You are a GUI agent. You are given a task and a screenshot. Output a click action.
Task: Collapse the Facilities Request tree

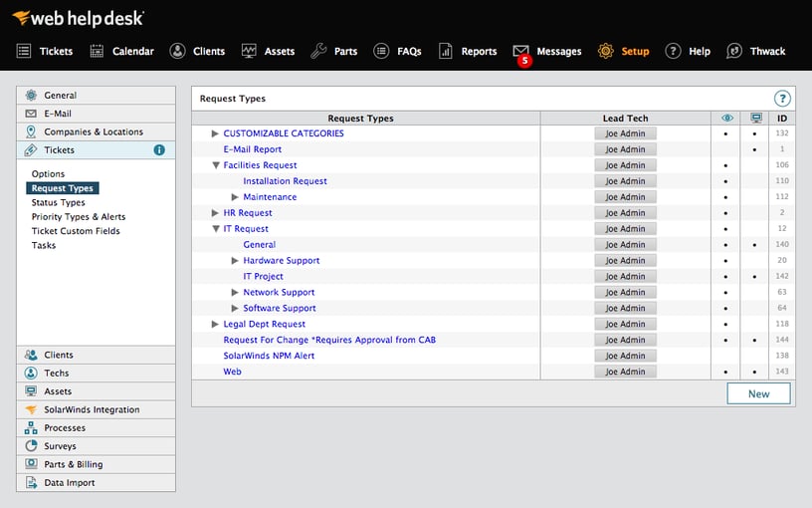click(x=215, y=165)
